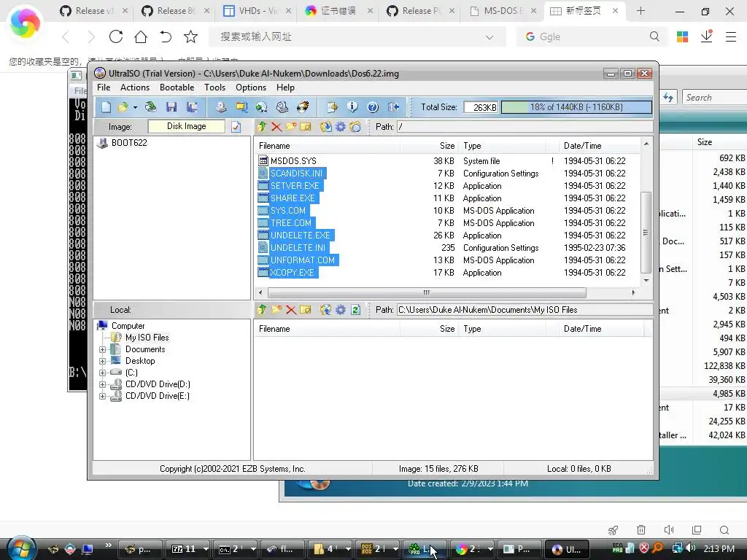The image size is (747, 560).
Task: Click the red X delete icon in image pane
Action: coord(276,127)
